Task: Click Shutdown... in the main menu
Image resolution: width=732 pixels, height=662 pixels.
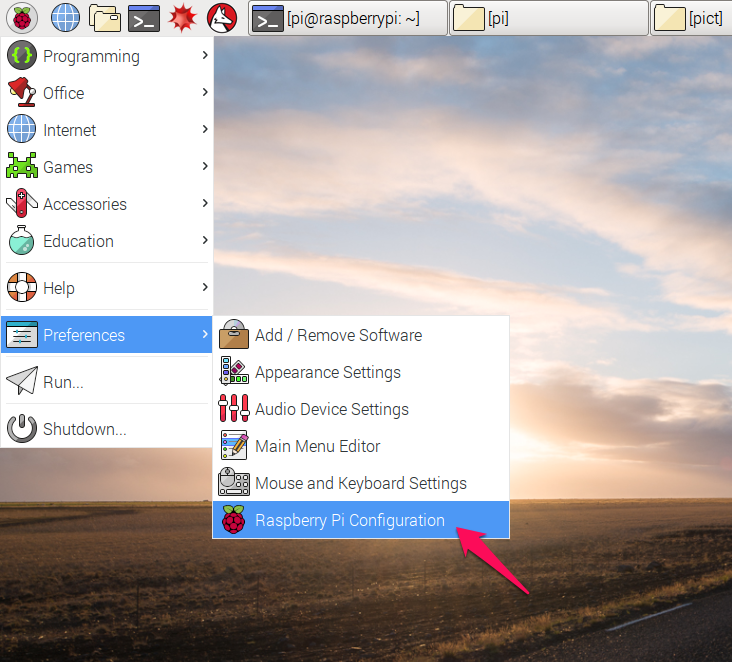Action: coord(84,429)
